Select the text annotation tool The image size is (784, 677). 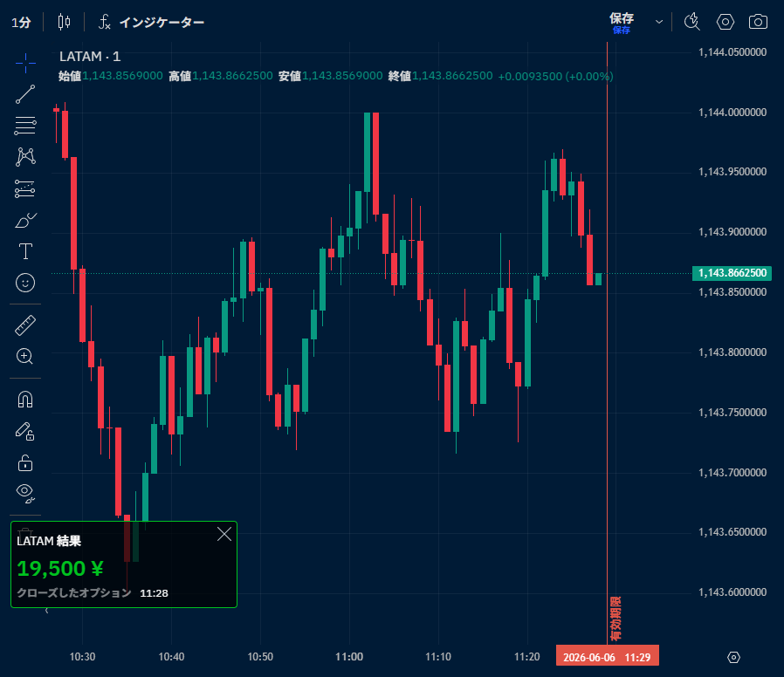[25, 251]
